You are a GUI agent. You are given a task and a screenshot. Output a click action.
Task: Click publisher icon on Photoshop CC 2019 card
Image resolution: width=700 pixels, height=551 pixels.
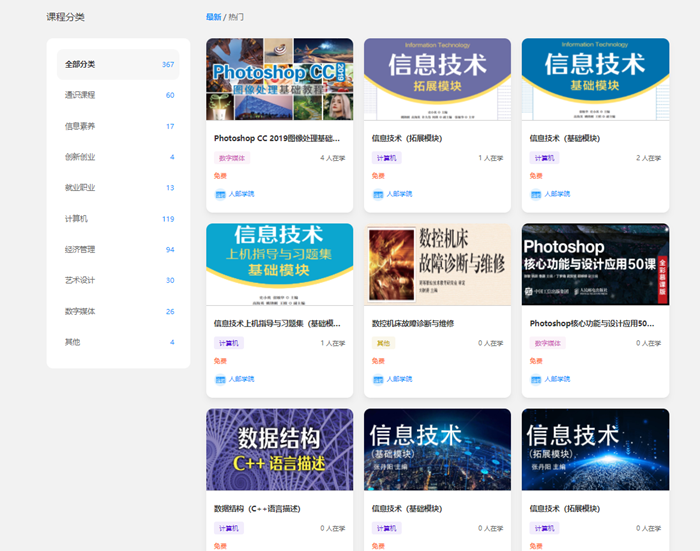[x=220, y=194]
